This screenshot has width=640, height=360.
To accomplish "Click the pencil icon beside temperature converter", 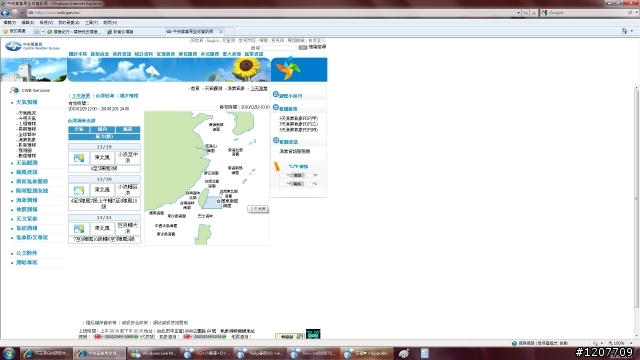I will coord(277,167).
